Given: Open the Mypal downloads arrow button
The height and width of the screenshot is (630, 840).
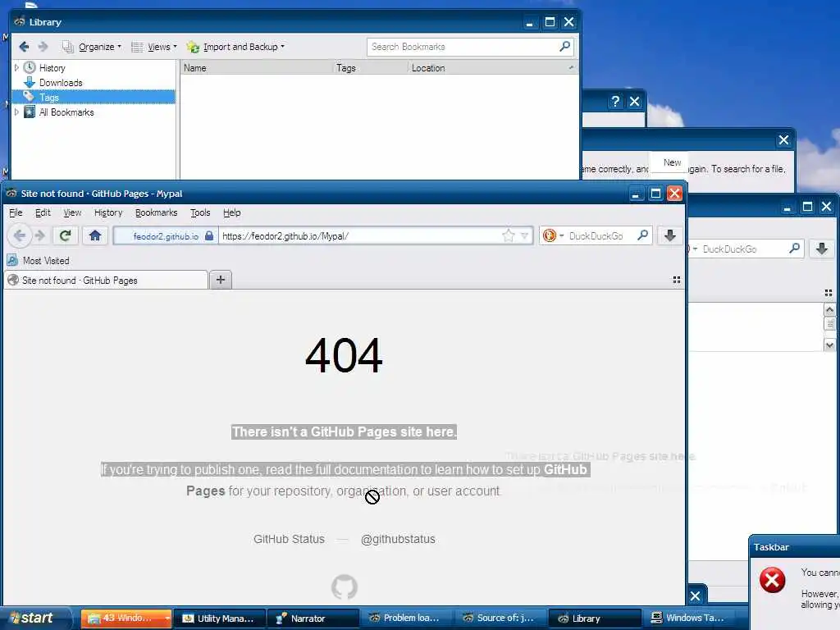Looking at the screenshot, I should [669, 235].
